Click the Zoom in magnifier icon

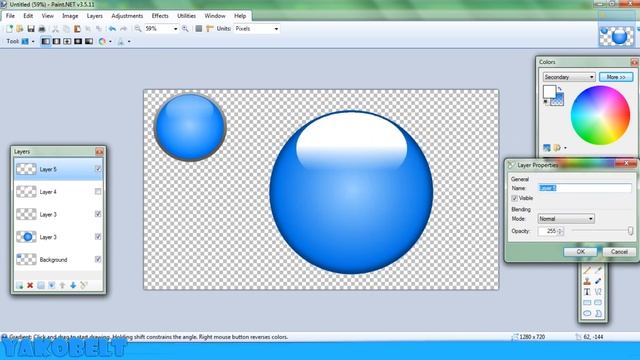pyautogui.click(x=185, y=29)
